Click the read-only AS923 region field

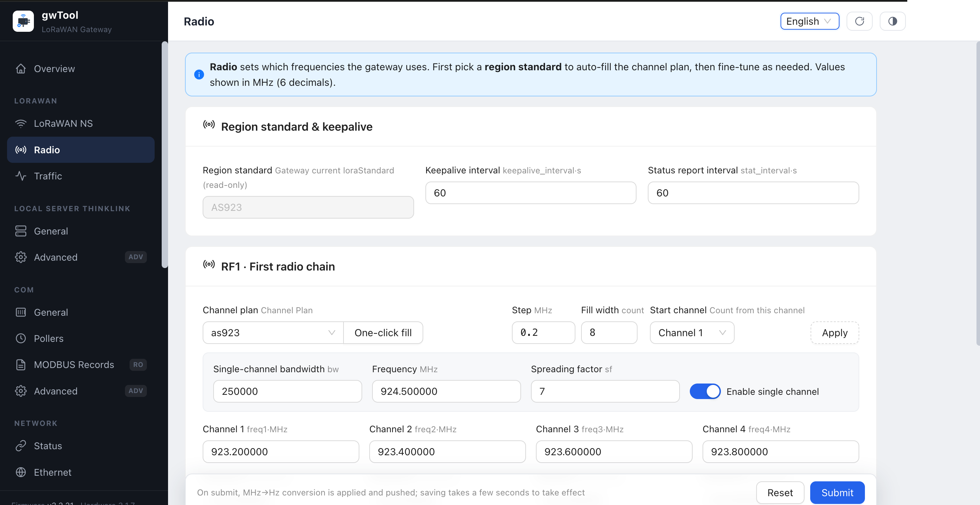[308, 207]
